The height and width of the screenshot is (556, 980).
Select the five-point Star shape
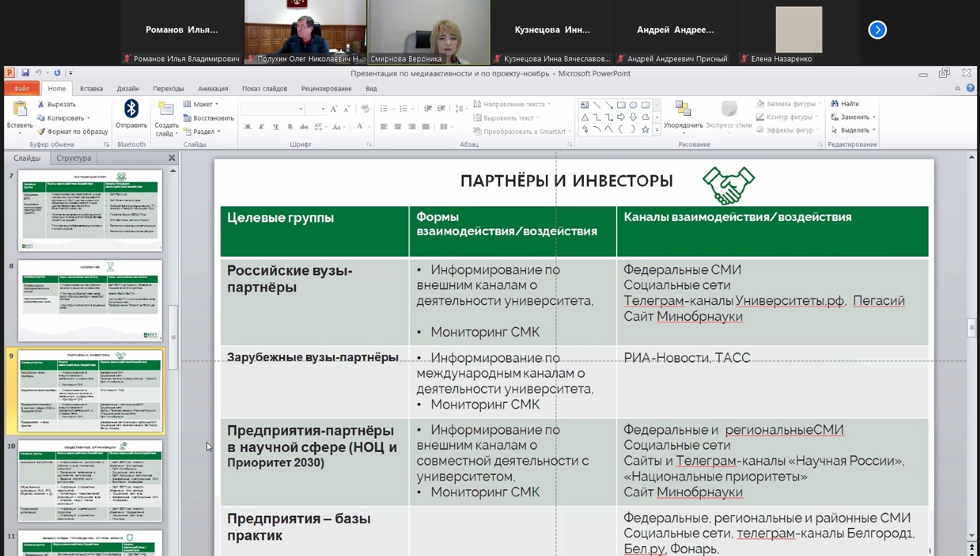(645, 130)
